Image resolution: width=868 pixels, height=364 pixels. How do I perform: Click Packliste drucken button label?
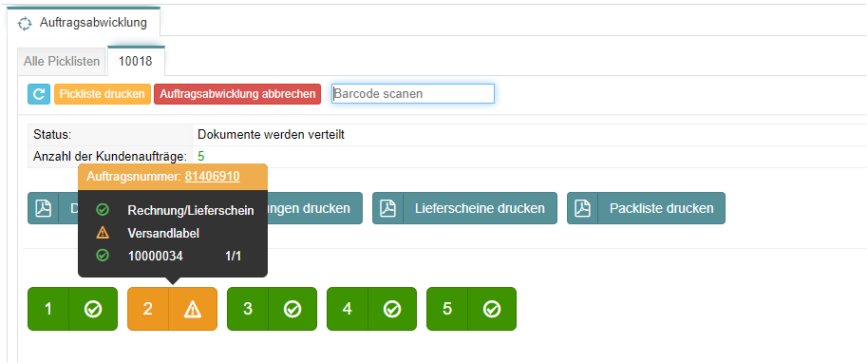click(662, 208)
